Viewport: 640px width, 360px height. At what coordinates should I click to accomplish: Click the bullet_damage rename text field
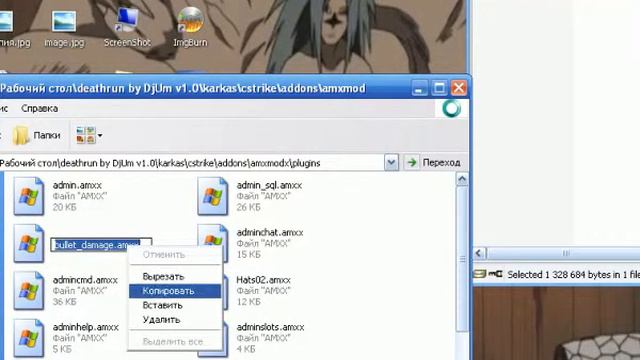click(x=101, y=244)
